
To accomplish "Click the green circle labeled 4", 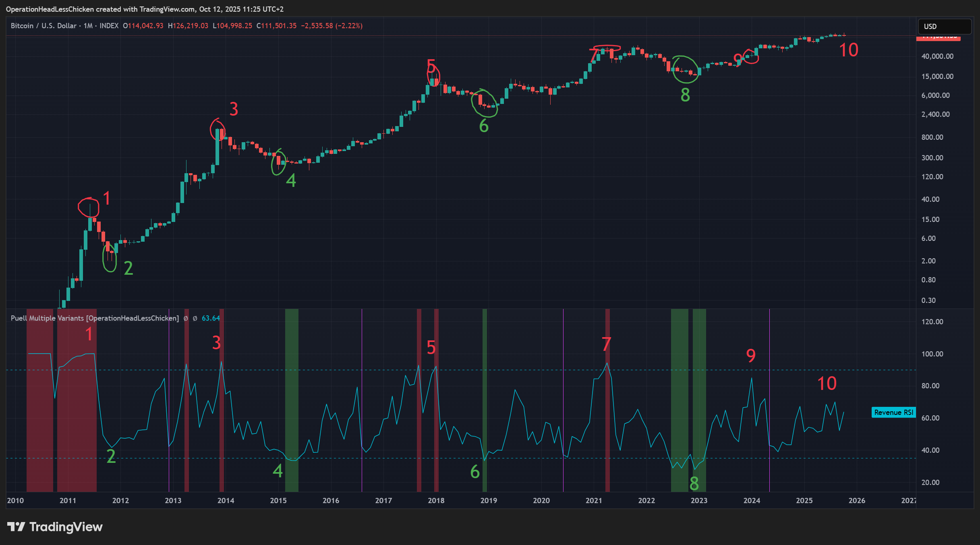I will point(278,163).
